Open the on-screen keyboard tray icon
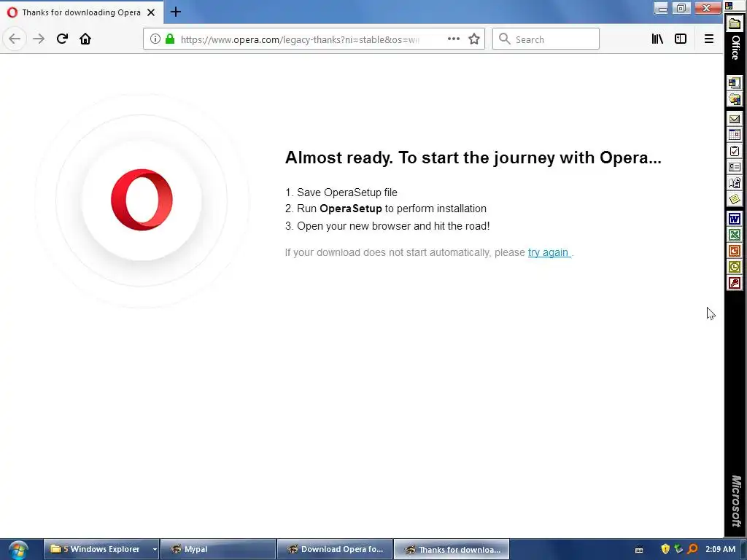The width and height of the screenshot is (747, 560). (639, 550)
